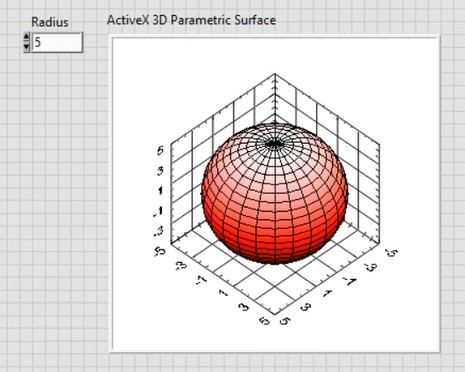
Task: Click inside the Radius numeric field
Action: pos(57,42)
